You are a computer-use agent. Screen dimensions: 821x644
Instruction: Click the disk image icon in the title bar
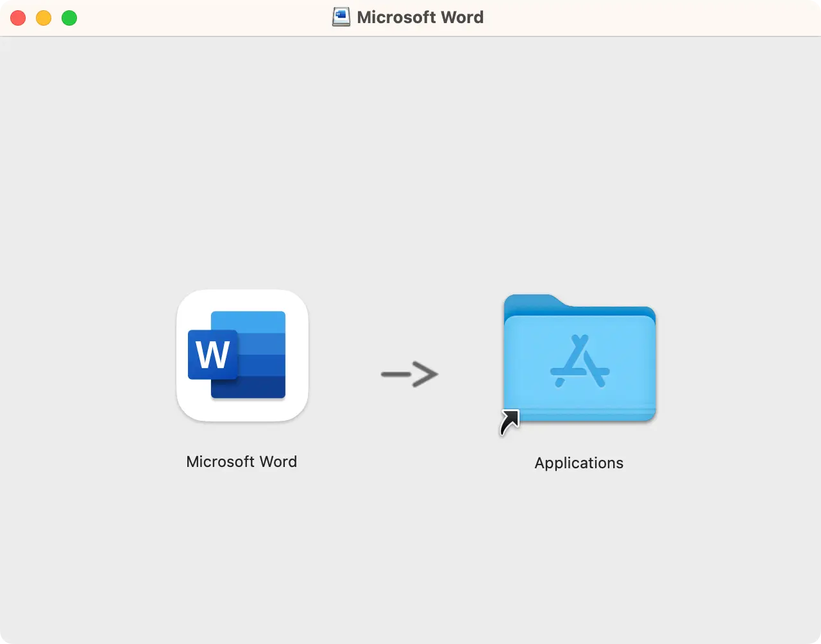[x=341, y=17]
